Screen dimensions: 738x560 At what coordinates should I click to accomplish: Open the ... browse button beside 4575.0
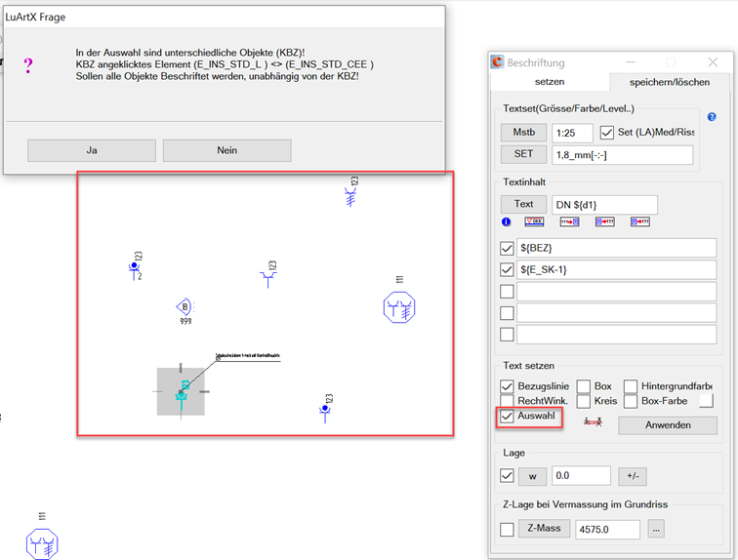pyautogui.click(x=656, y=529)
